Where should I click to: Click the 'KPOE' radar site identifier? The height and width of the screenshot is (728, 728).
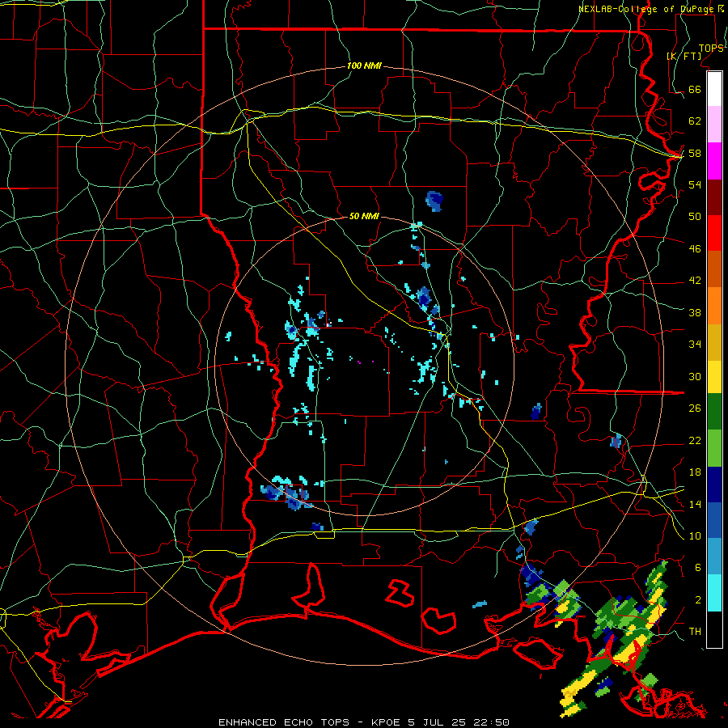[x=387, y=722]
